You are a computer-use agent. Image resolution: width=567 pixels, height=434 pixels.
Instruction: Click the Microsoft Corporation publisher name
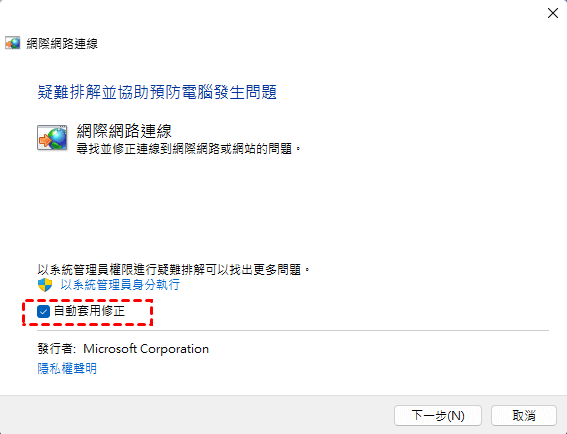(146, 349)
